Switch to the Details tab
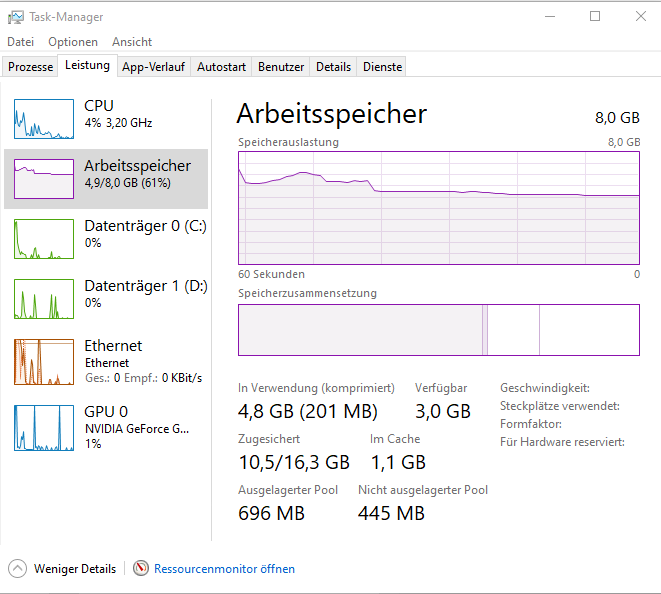661x594 pixels. point(333,67)
